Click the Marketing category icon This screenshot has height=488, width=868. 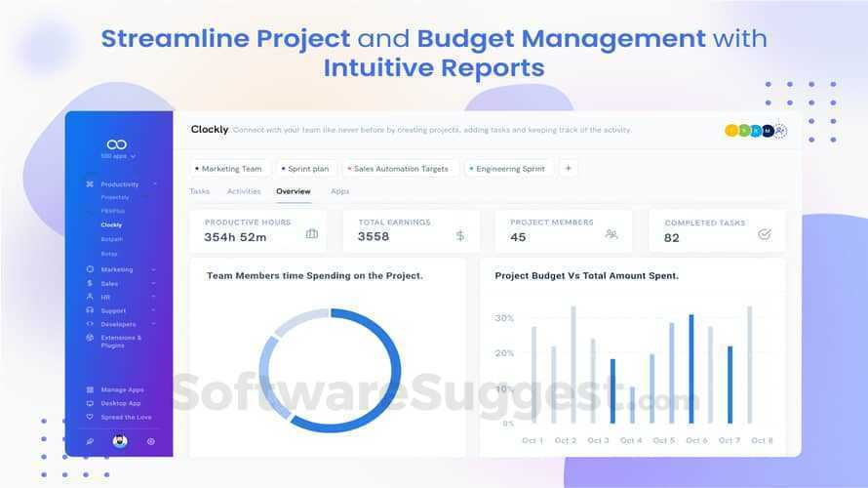(x=90, y=269)
